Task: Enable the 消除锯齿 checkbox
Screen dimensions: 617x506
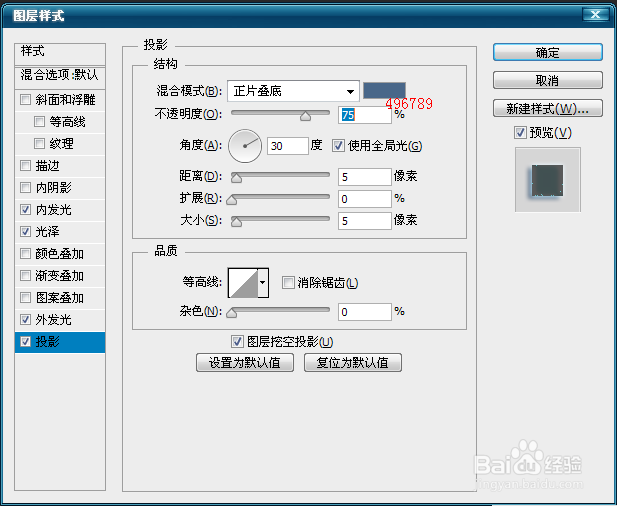Action: tap(288, 283)
